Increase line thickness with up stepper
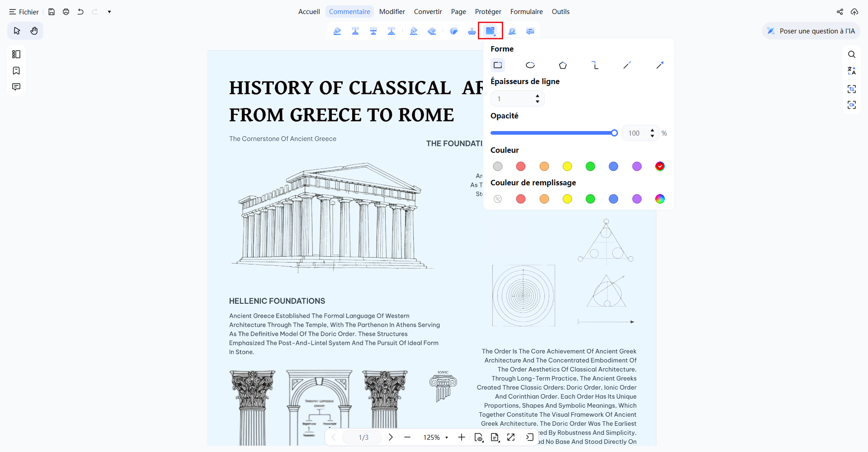This screenshot has width=868, height=452. [537, 96]
